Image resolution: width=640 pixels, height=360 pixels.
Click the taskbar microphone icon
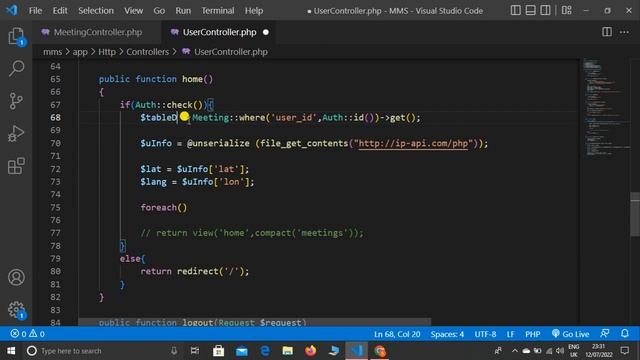pyautogui.click(x=174, y=351)
